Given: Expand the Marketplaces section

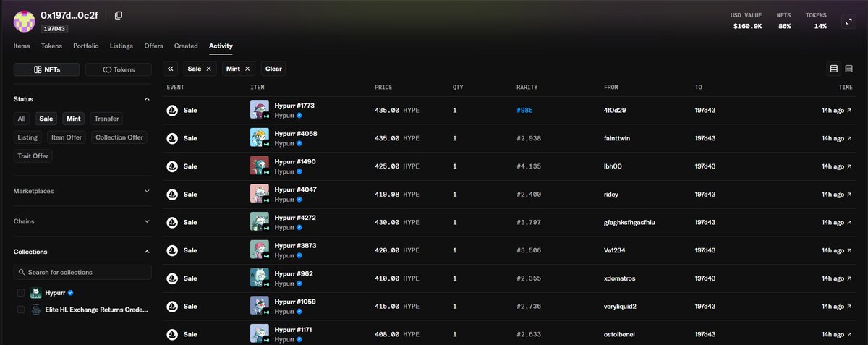Looking at the screenshot, I should point(147,192).
